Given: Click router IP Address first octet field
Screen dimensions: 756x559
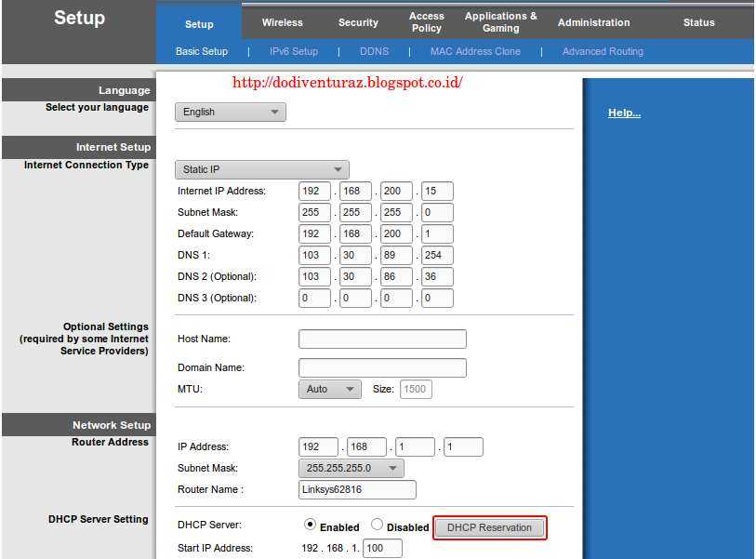Looking at the screenshot, I should click(318, 447).
